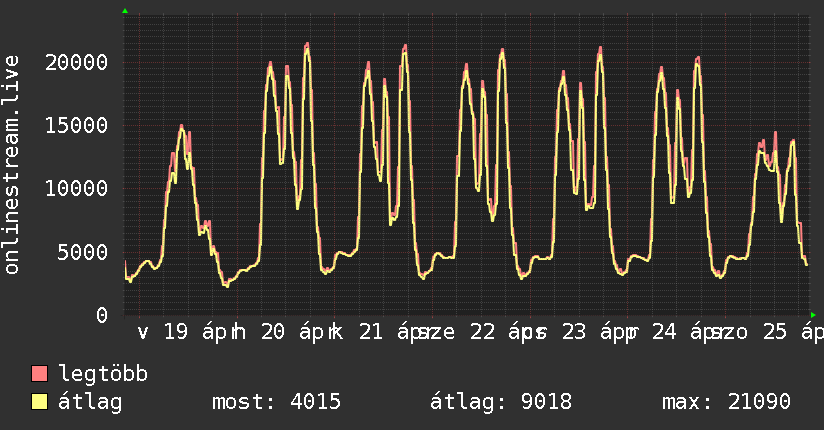Click the yellow átlag legend color swatch
The width and height of the screenshot is (824, 430).
pos(40,402)
